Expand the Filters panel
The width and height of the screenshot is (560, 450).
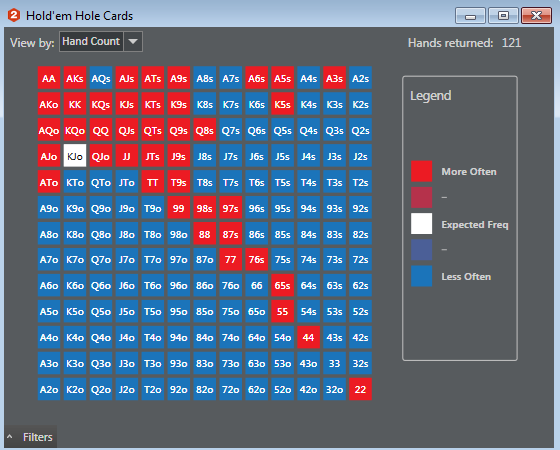[31, 437]
